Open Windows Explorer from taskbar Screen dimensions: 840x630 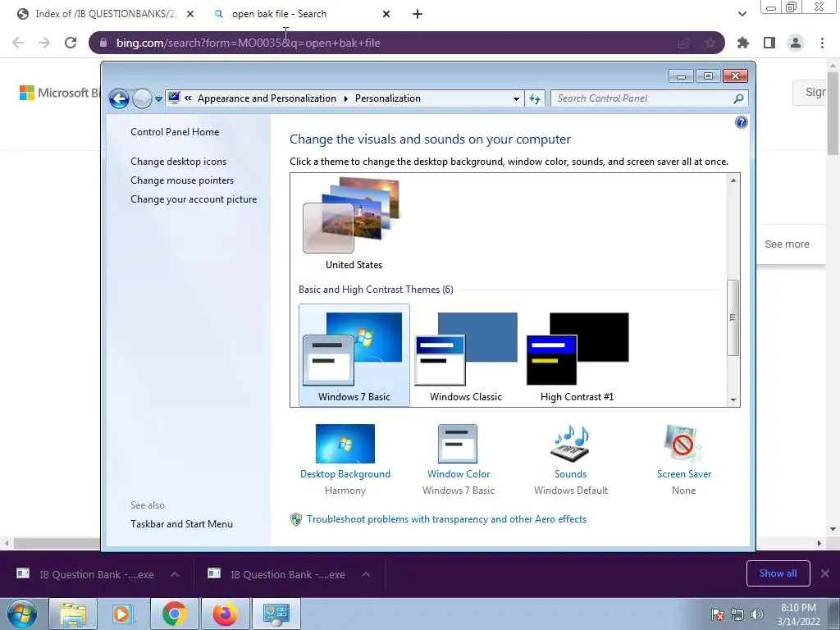coord(73,614)
